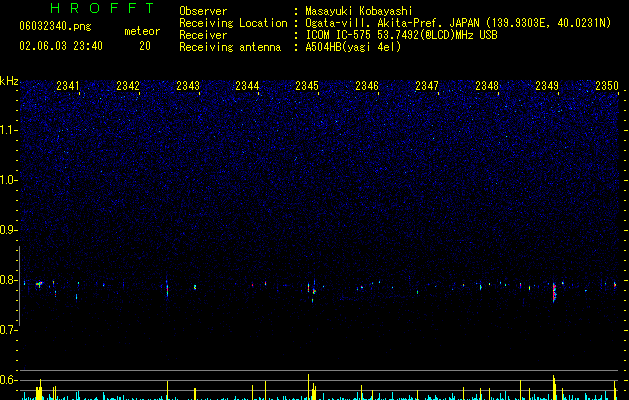Click the 0.9 kHz axis label
Image resolution: width=629 pixels, height=400 pixels.
pos(8,230)
